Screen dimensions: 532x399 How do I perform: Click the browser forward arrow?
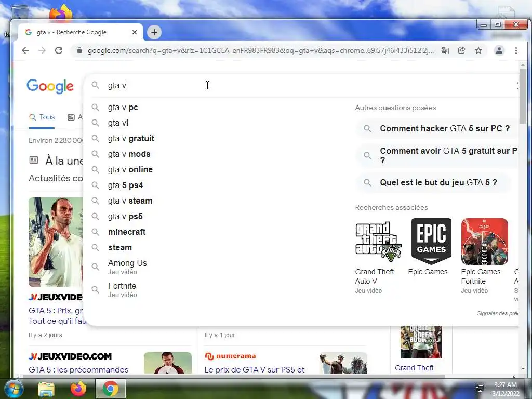pos(42,50)
